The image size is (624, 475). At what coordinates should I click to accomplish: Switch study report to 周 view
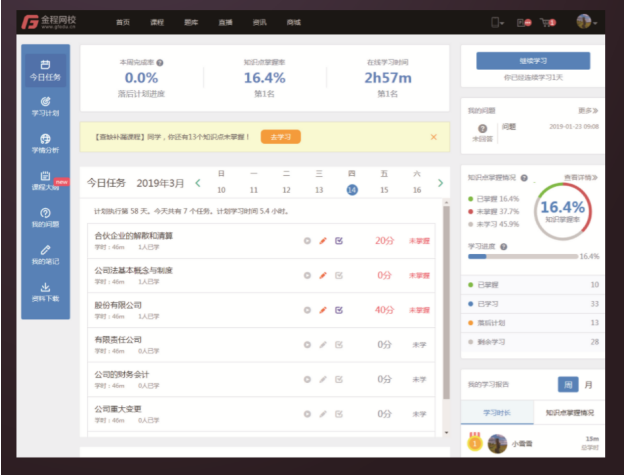(567, 385)
